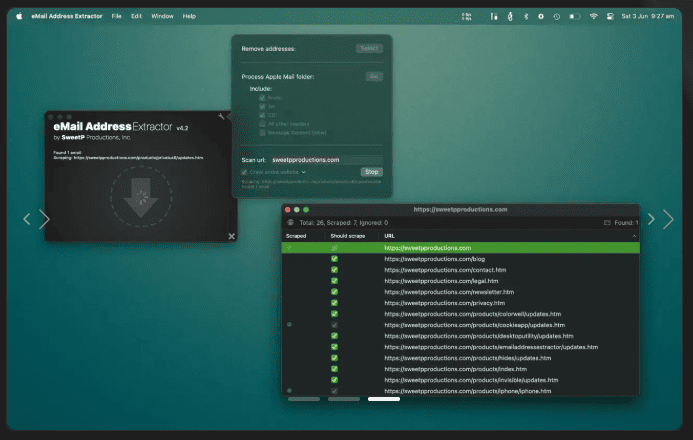Open the battery status icon
The width and height of the screenshot is (693, 440).
(575, 16)
